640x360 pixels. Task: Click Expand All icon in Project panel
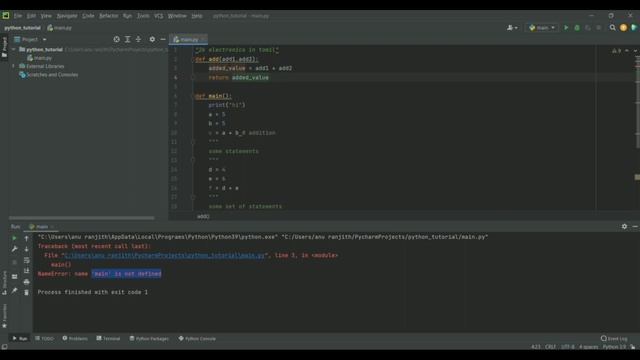(127, 39)
